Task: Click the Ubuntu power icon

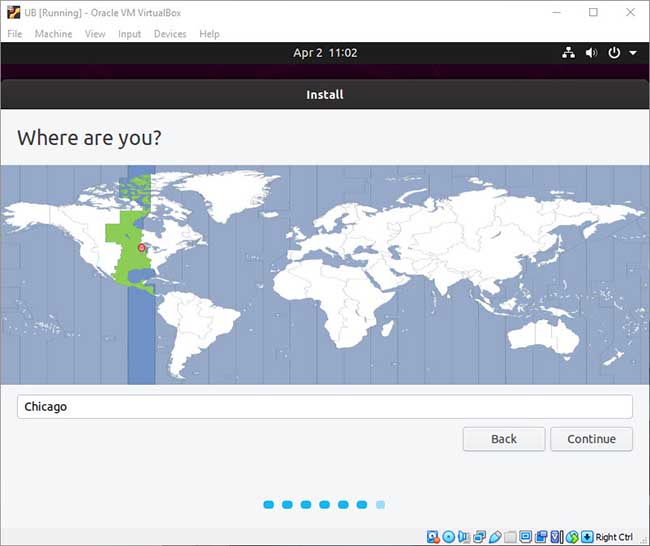Action: coord(614,53)
